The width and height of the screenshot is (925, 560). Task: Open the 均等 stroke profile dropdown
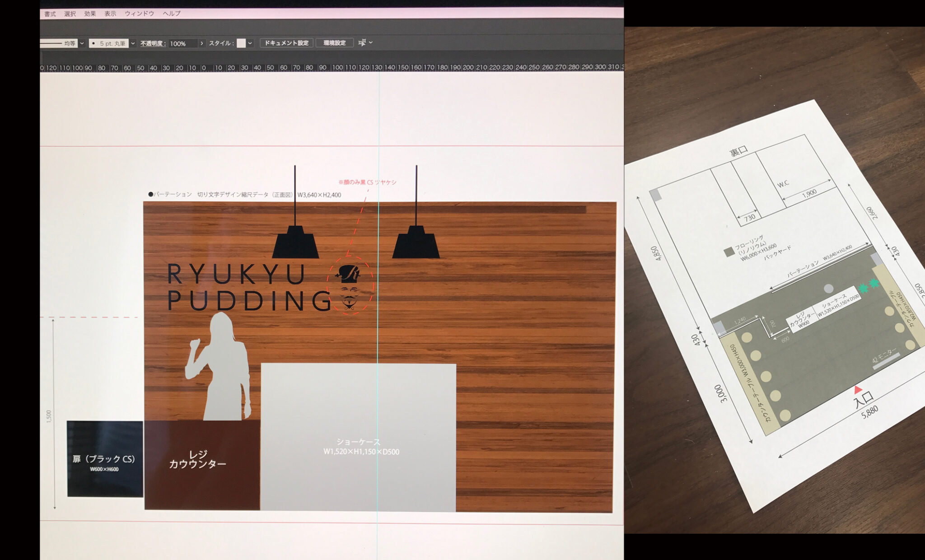tap(82, 43)
